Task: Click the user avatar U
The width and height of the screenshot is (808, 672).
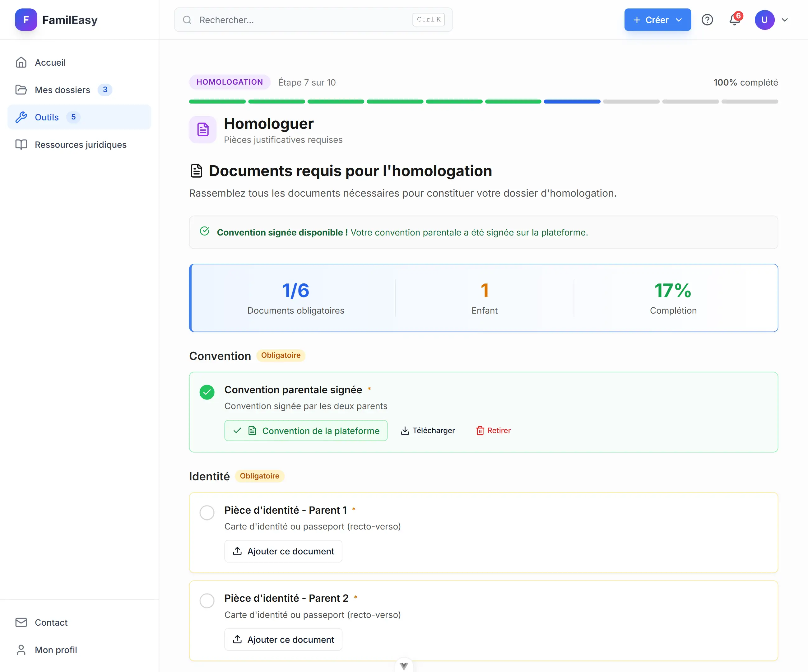Action: 764,20
